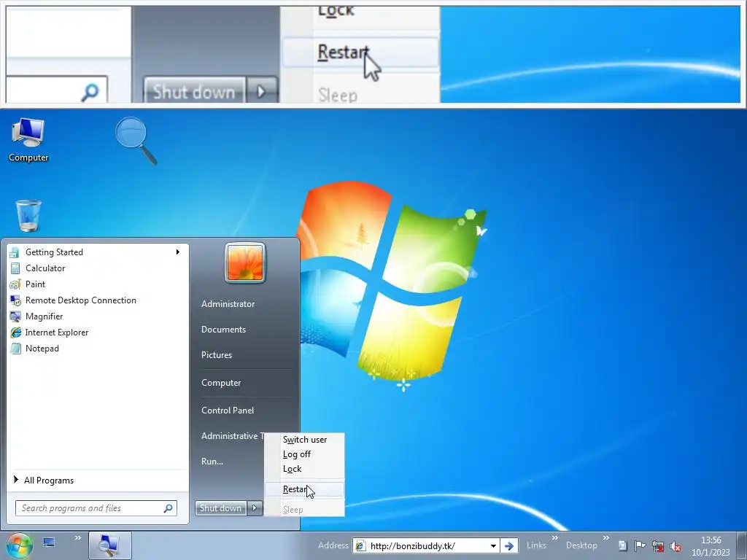Image resolution: width=747 pixels, height=560 pixels.
Task: Expand Quick Launch overflow chevron
Action: tap(77, 538)
